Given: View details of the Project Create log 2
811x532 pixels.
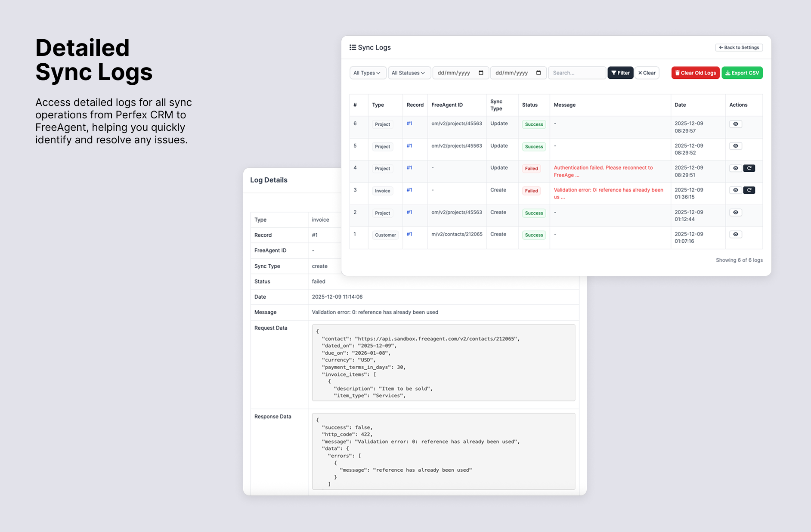Looking at the screenshot, I should 736,212.
